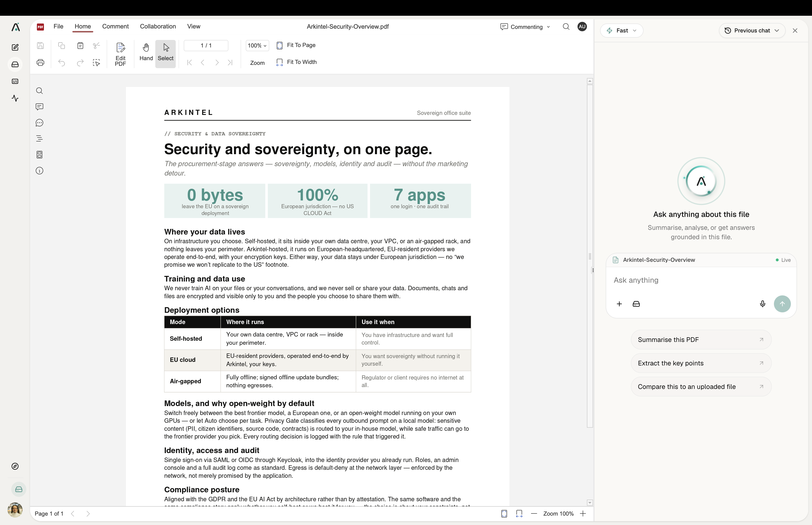Image resolution: width=812 pixels, height=525 pixels.
Task: Open the document info icon in PDF sidebar
Action: click(x=39, y=171)
